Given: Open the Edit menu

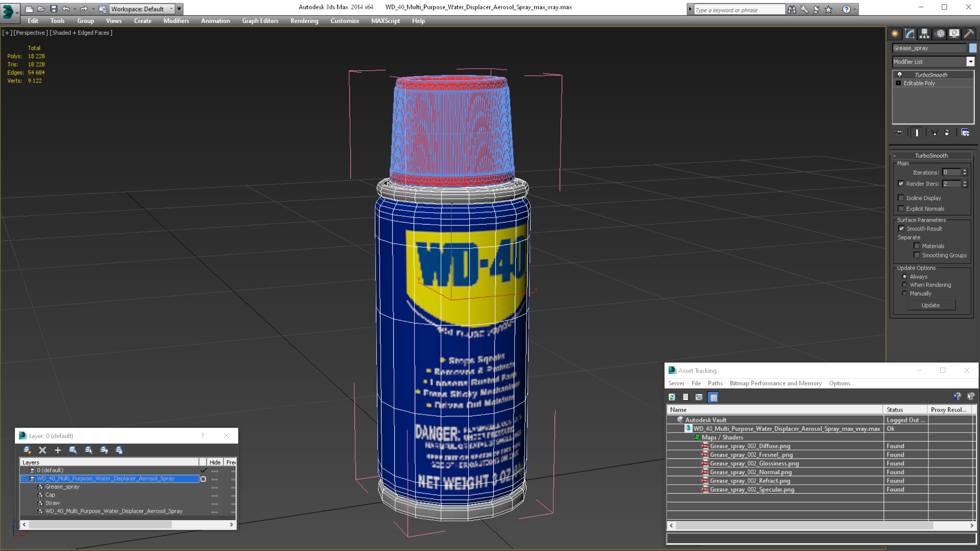Looking at the screenshot, I should pyautogui.click(x=33, y=21).
